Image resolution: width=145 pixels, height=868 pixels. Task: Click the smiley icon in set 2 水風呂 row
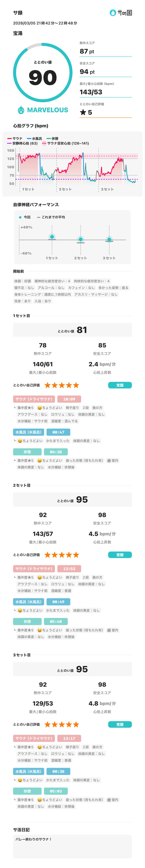coord(20,610)
